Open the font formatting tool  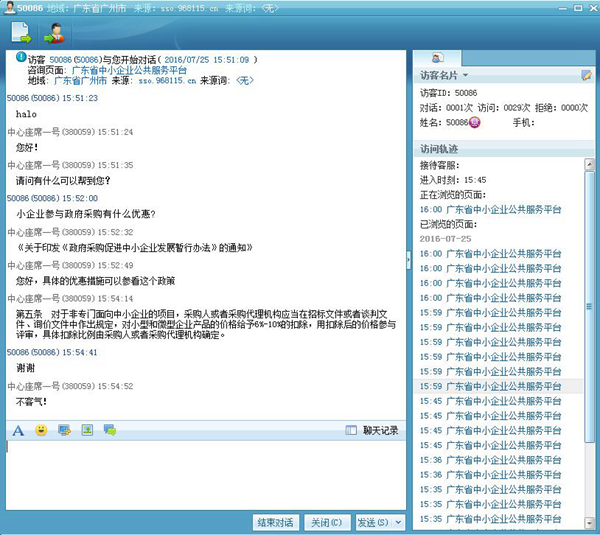18,430
